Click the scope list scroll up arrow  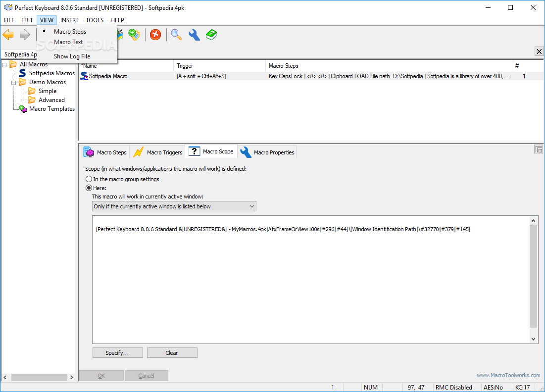tap(534, 220)
